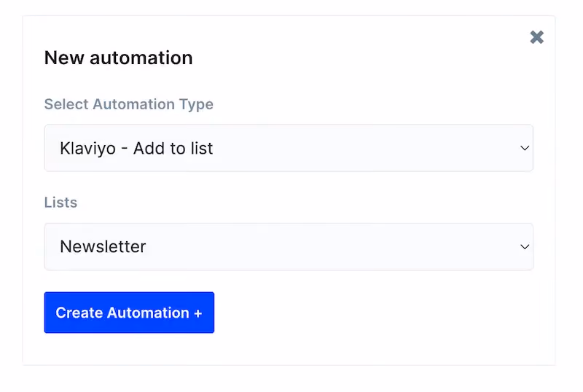
Task: Click the "New automation" heading text
Action: (x=118, y=58)
